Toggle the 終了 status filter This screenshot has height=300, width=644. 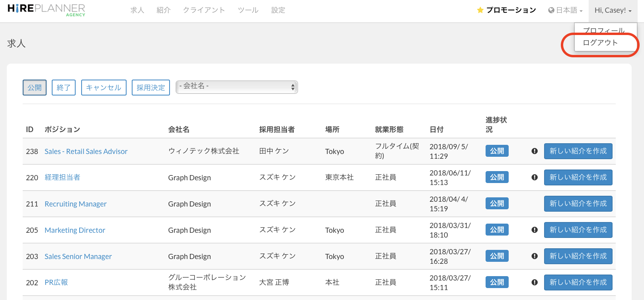[x=64, y=88]
